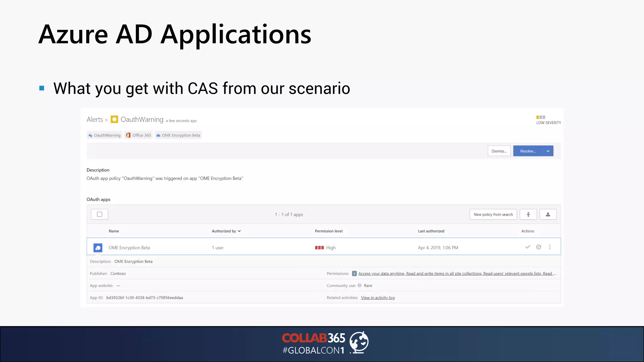Click New policy from search
This screenshot has width=644, height=362.
tap(493, 214)
